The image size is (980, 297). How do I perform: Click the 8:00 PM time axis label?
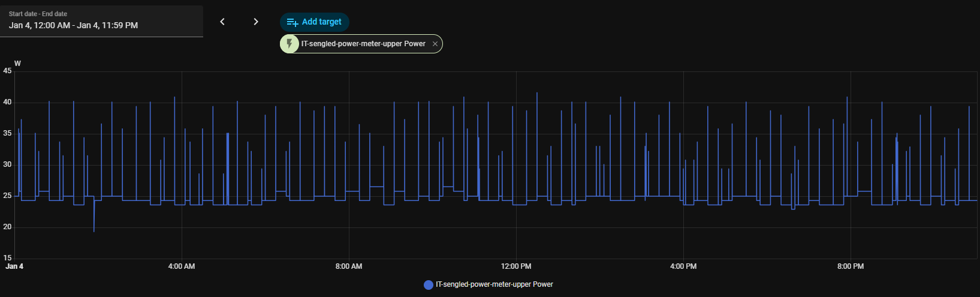[x=850, y=266]
